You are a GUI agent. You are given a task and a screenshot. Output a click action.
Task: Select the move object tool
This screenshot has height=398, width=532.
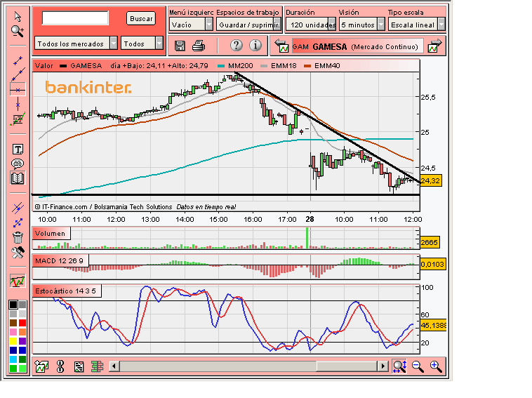[18, 223]
